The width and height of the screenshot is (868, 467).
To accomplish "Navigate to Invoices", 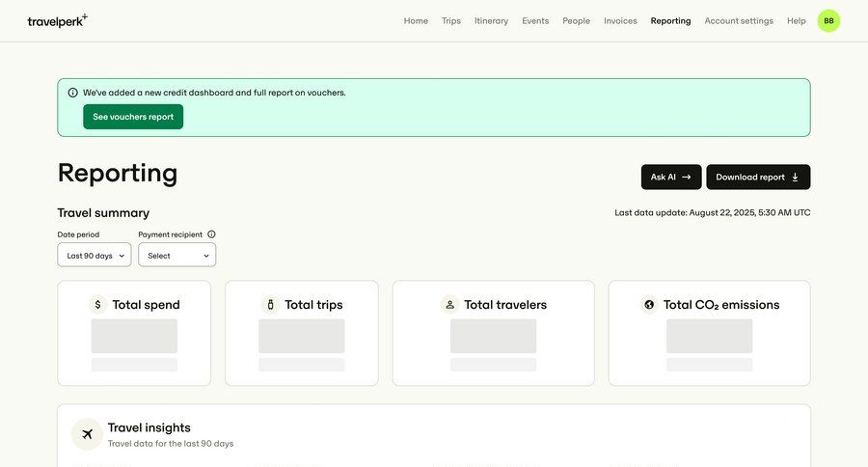I will pyautogui.click(x=620, y=21).
